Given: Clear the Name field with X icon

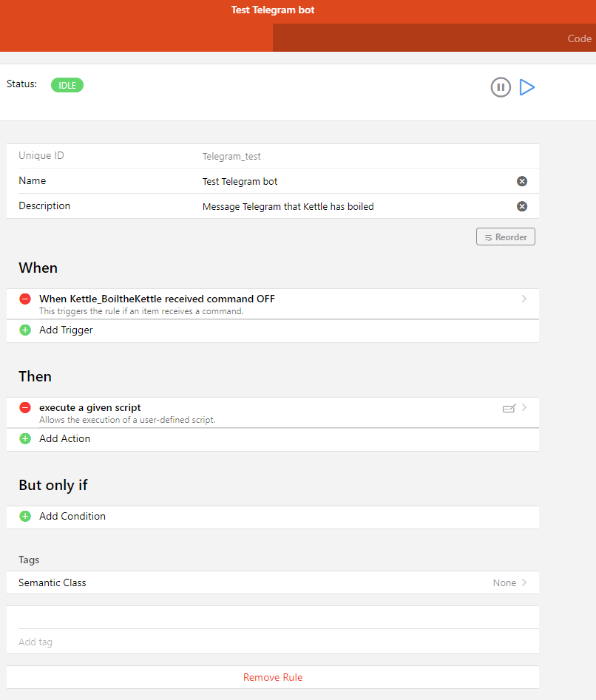Looking at the screenshot, I should pyautogui.click(x=521, y=181).
